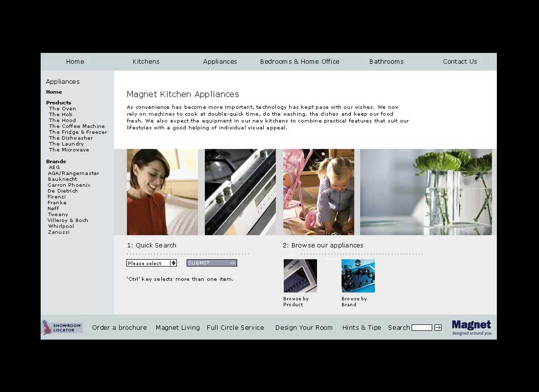Select Whirlpool brand link
This screenshot has height=392, width=539.
tap(61, 226)
